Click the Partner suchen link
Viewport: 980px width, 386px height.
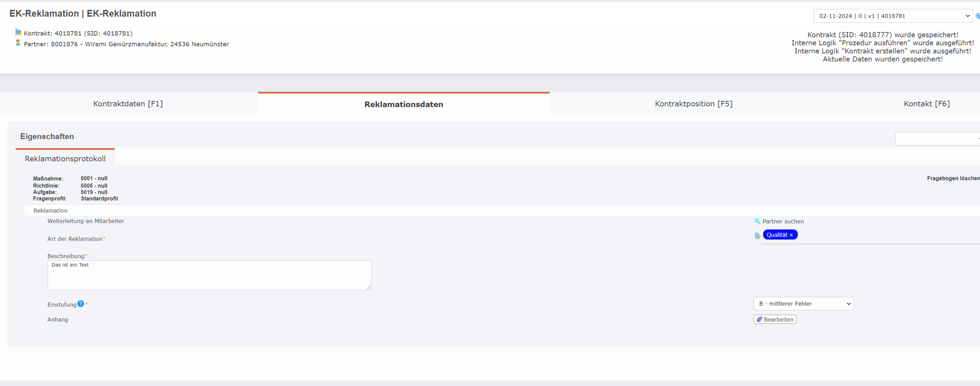783,221
